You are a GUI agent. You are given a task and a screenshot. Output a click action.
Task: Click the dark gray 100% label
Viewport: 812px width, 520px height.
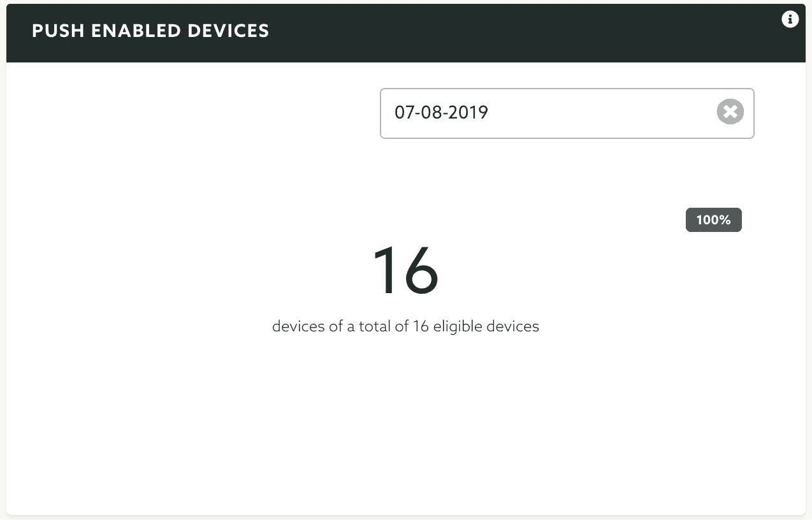pyautogui.click(x=713, y=220)
